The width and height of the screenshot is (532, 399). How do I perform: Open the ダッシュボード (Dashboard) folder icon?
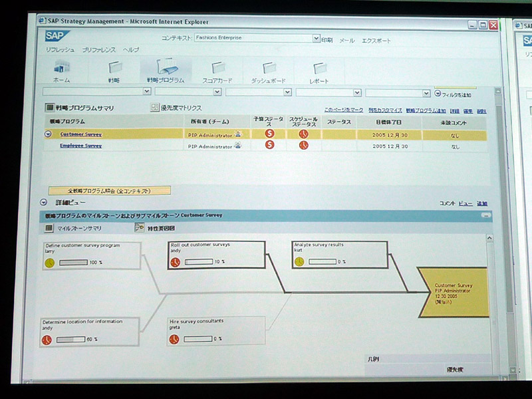269,68
